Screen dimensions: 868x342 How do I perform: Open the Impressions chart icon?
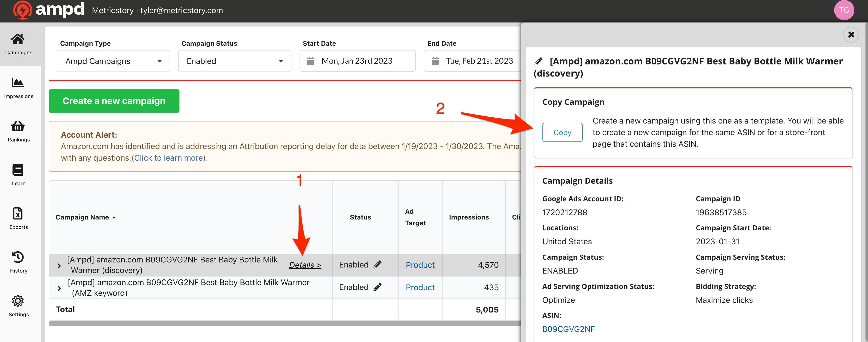pos(18,83)
